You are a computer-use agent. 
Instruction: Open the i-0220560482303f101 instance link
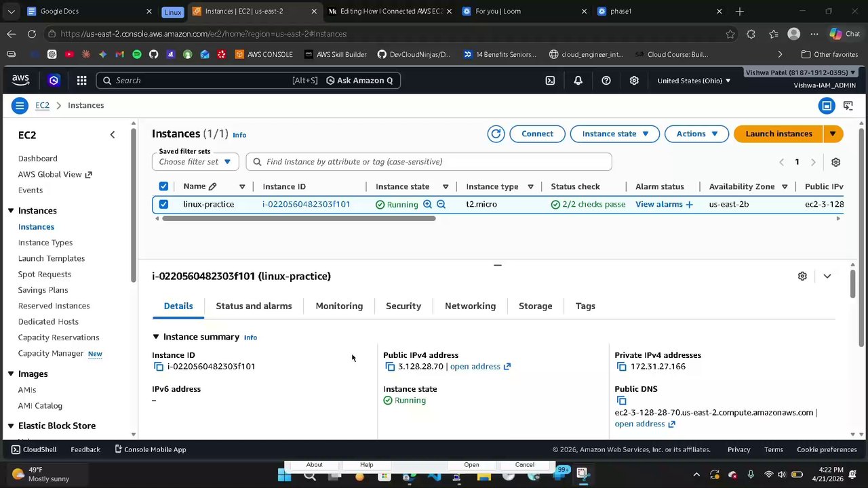click(x=306, y=204)
